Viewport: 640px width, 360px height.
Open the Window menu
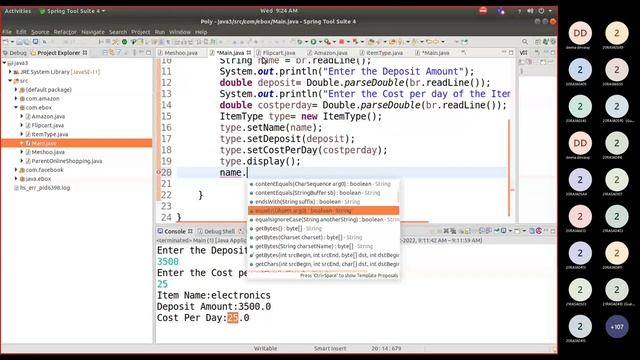point(180,32)
